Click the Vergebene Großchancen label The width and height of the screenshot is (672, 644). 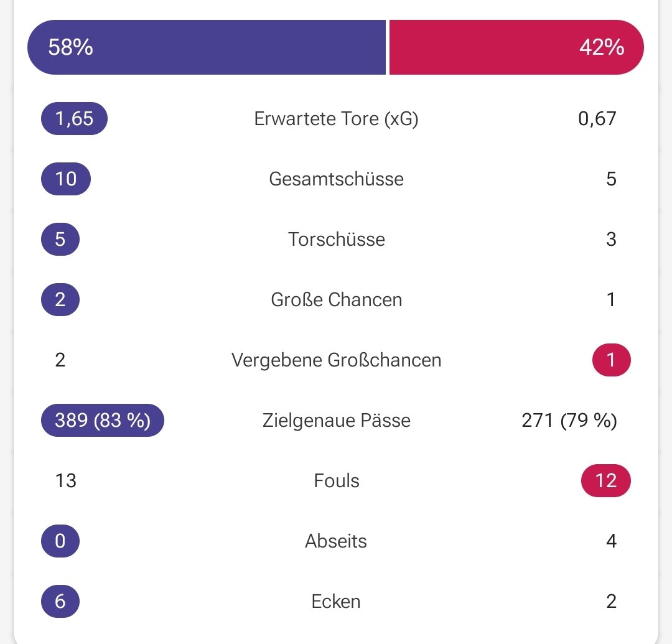[336, 360]
